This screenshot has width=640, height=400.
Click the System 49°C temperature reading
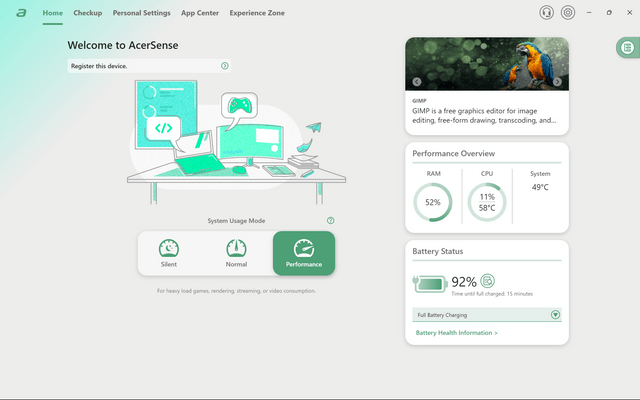(x=540, y=187)
